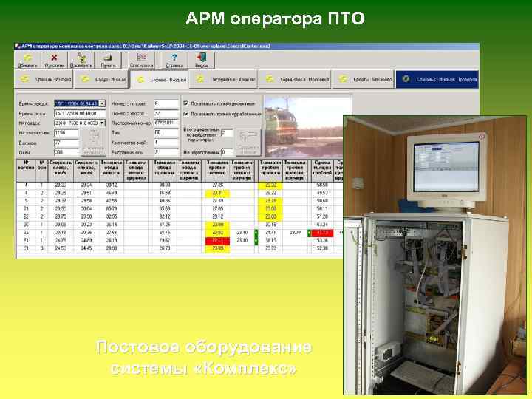Click the 'Количество осей' field
532x399 pixels.
(166, 143)
